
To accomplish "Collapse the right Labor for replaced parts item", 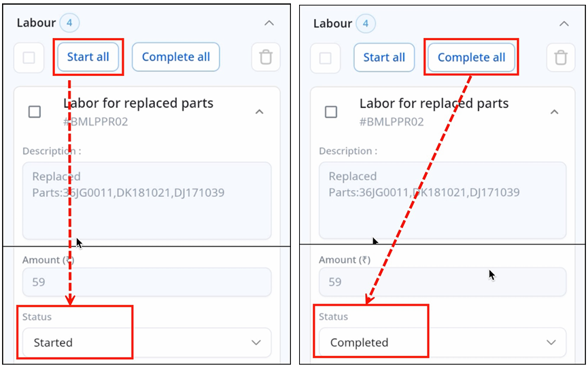I will coord(554,111).
